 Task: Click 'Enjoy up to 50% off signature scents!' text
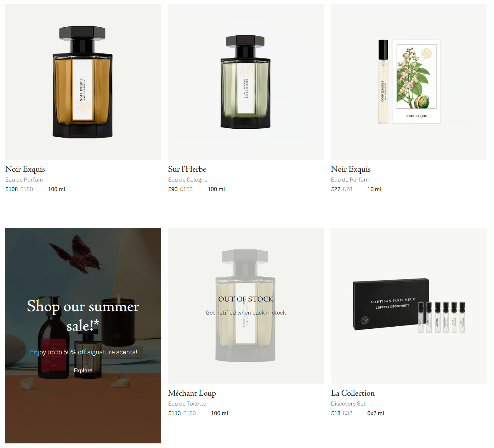coord(84,352)
